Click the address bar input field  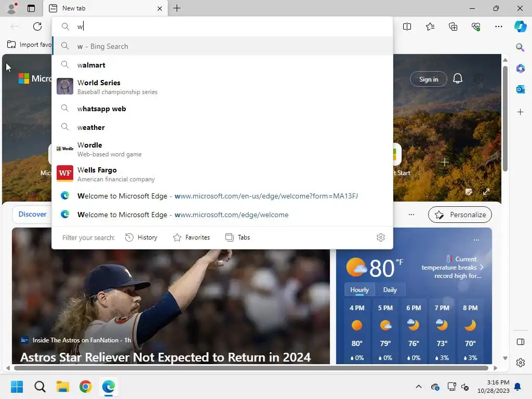pyautogui.click(x=222, y=26)
